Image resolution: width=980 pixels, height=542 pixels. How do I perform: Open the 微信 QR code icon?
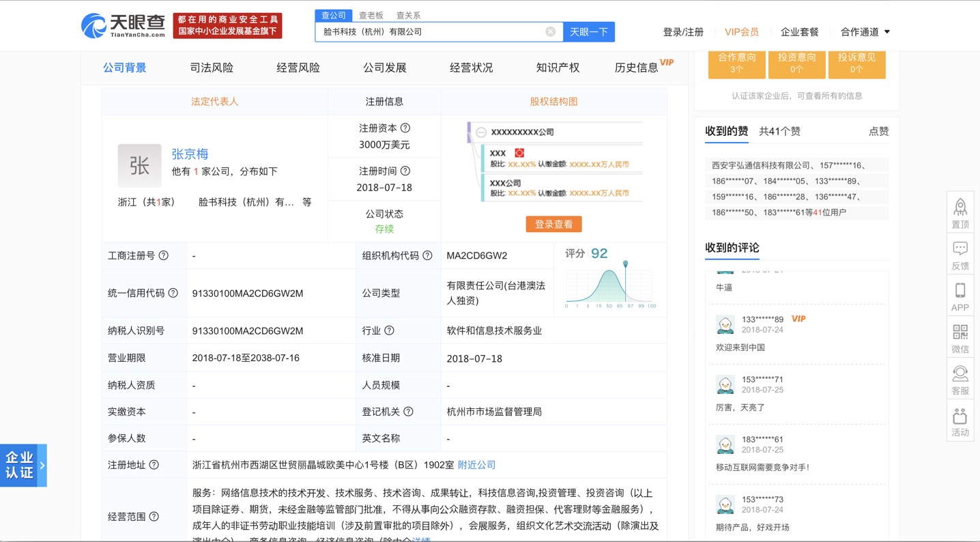coord(960,332)
